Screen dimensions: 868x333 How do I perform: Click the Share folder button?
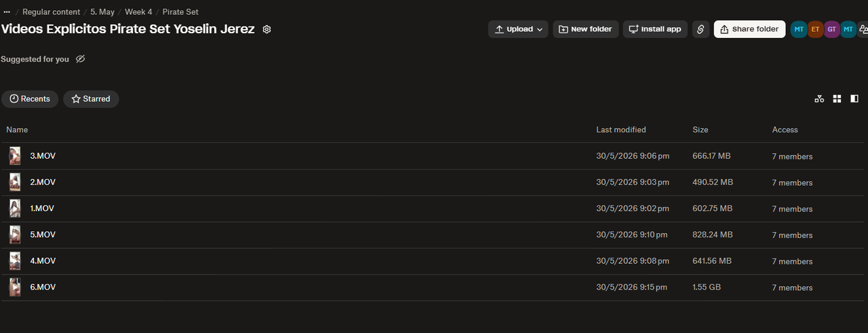click(x=749, y=29)
